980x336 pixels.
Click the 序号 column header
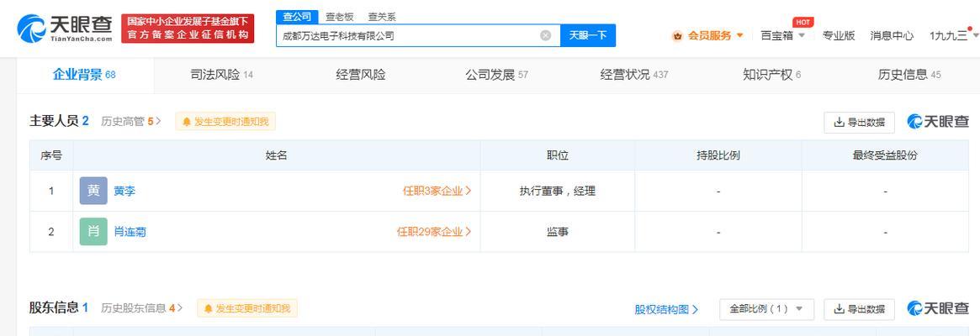pos(51,155)
